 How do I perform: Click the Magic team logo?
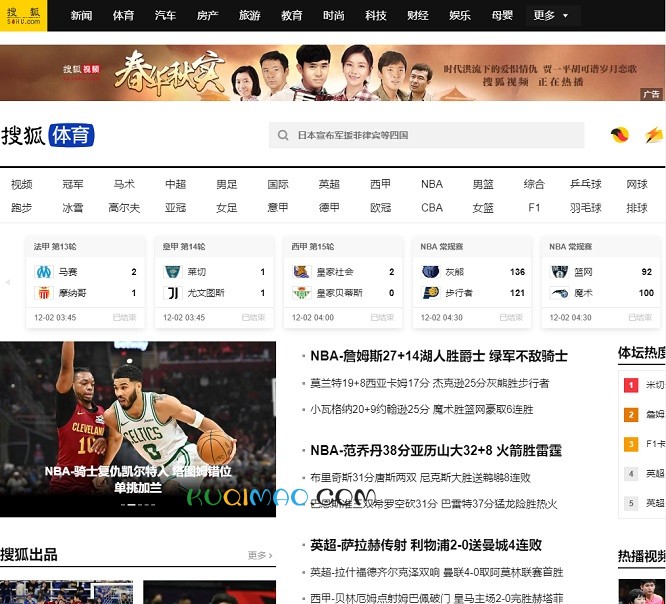(x=559, y=293)
